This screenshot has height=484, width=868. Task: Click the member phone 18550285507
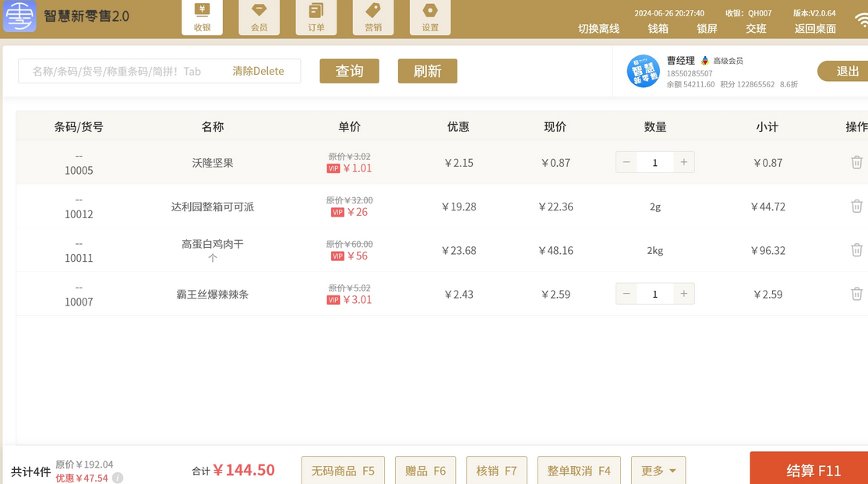pyautogui.click(x=690, y=73)
